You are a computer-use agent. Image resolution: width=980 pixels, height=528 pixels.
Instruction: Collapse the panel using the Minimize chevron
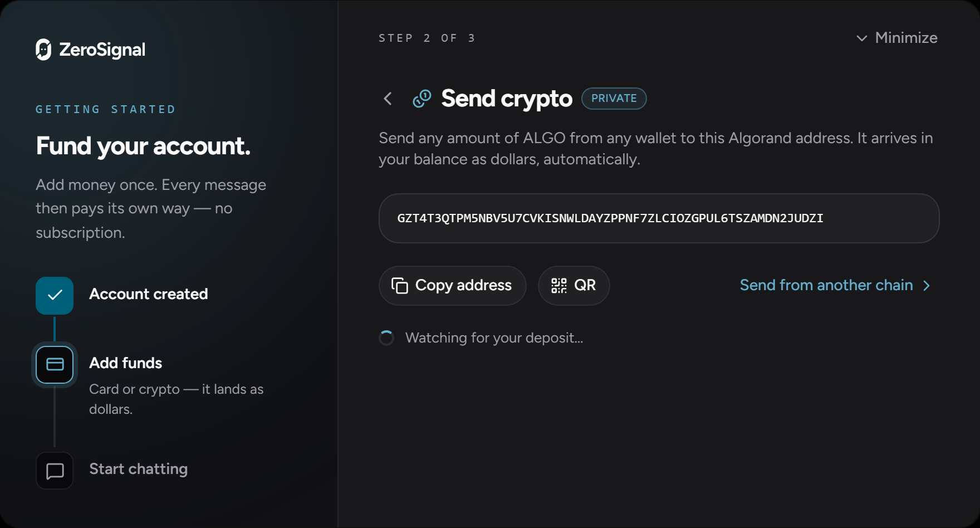pyautogui.click(x=862, y=38)
